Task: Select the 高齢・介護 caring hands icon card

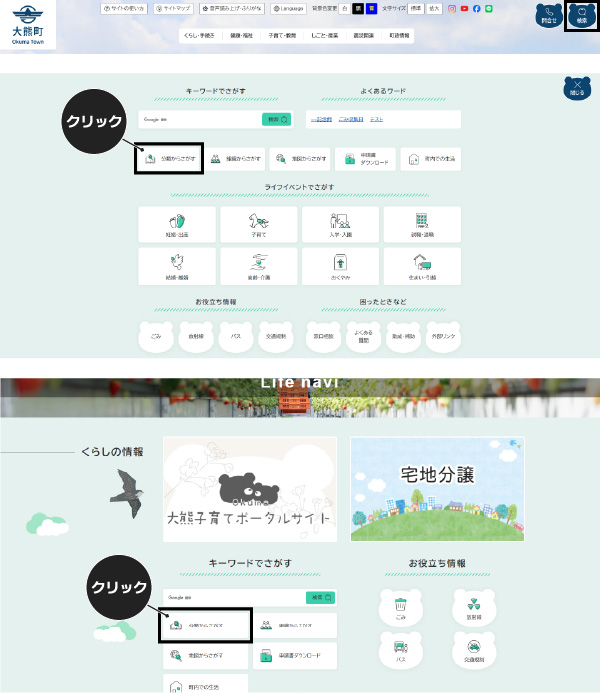Action: tap(258, 267)
